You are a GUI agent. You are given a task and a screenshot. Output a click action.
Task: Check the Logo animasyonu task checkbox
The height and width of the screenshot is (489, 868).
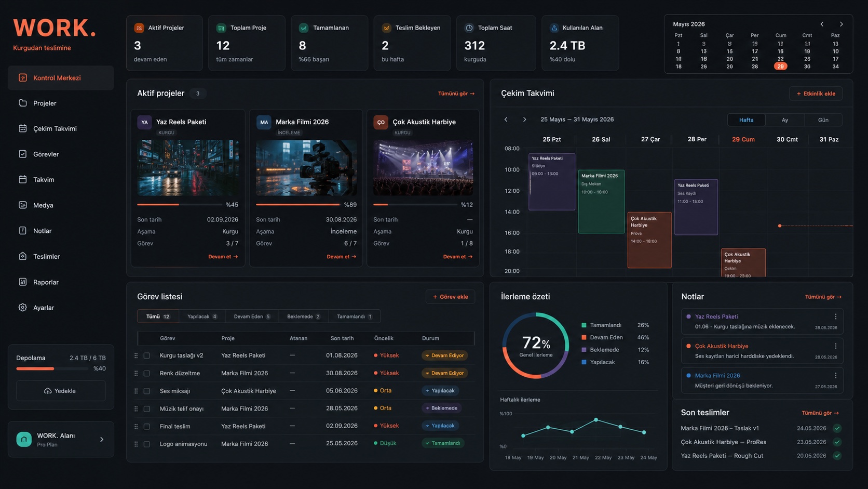(x=147, y=444)
